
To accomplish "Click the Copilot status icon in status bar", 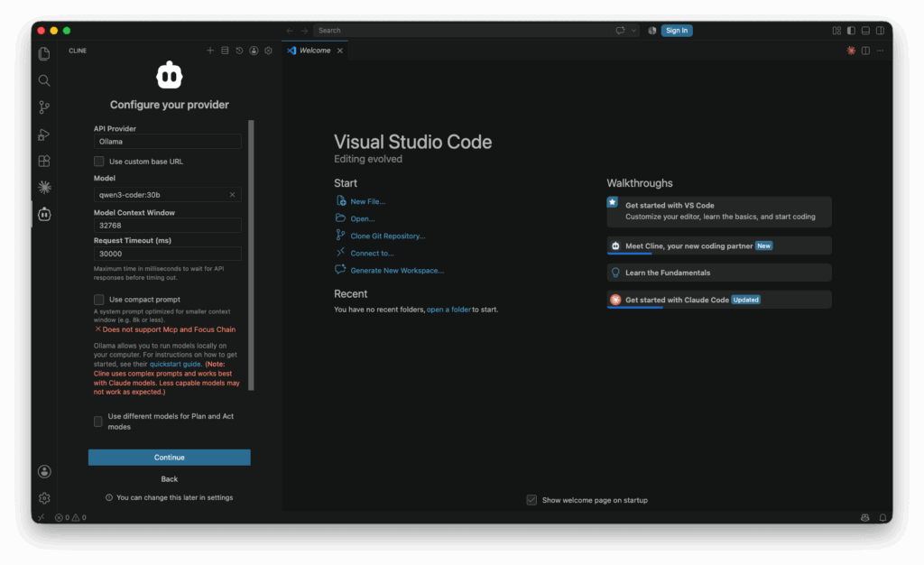I will click(x=865, y=517).
